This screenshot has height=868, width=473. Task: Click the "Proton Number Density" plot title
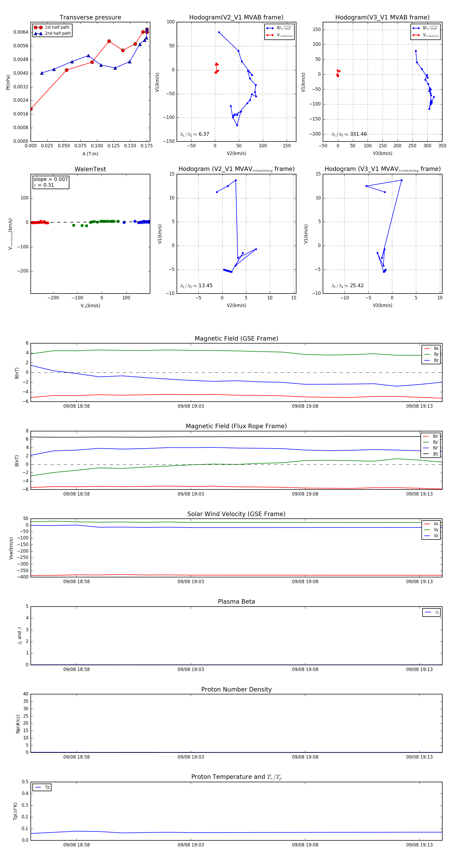click(x=236, y=689)
